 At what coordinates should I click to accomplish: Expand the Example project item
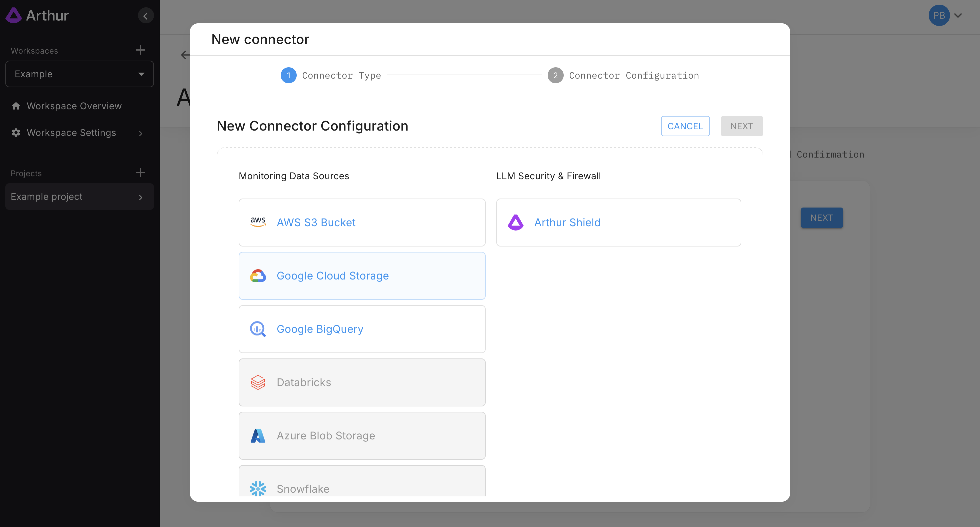[x=140, y=197]
